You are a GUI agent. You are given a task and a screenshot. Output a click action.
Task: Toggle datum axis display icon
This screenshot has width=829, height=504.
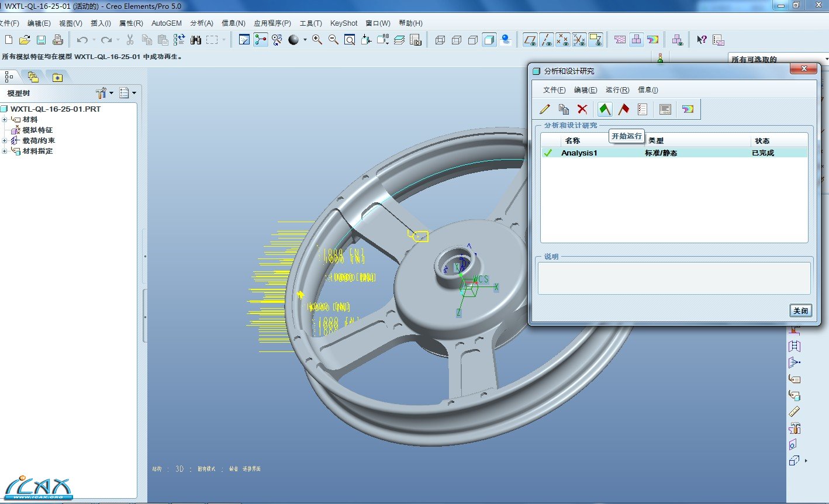[547, 40]
